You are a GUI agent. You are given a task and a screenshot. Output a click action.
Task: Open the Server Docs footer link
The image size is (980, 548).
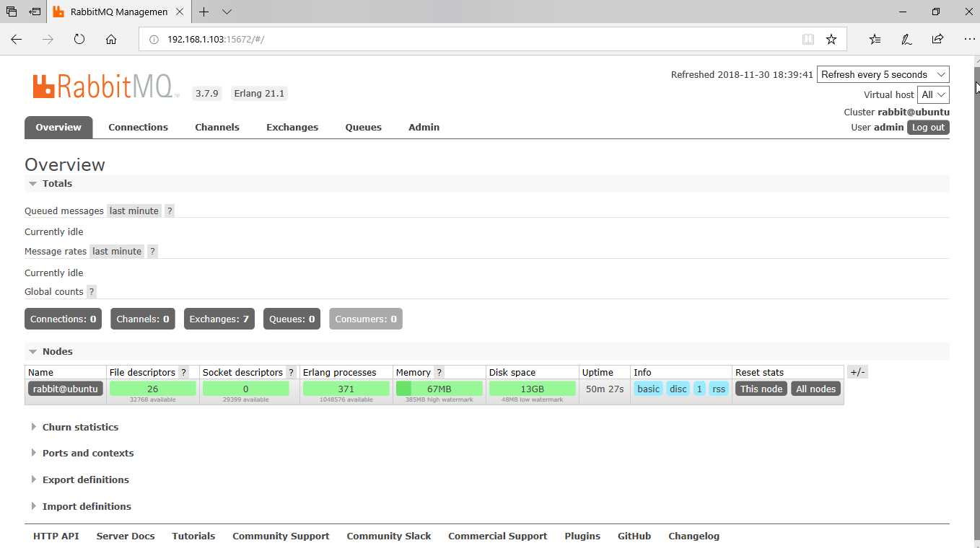tap(126, 536)
